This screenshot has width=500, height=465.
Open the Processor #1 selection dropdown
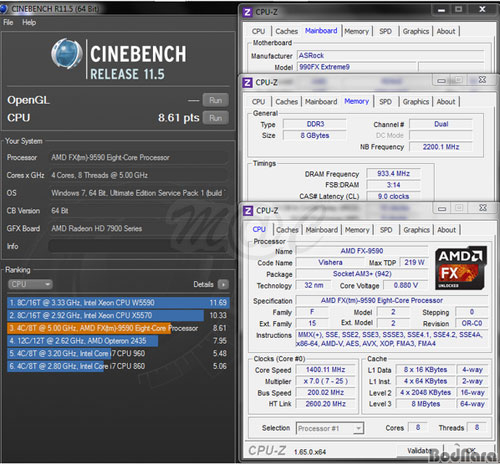pos(330,428)
